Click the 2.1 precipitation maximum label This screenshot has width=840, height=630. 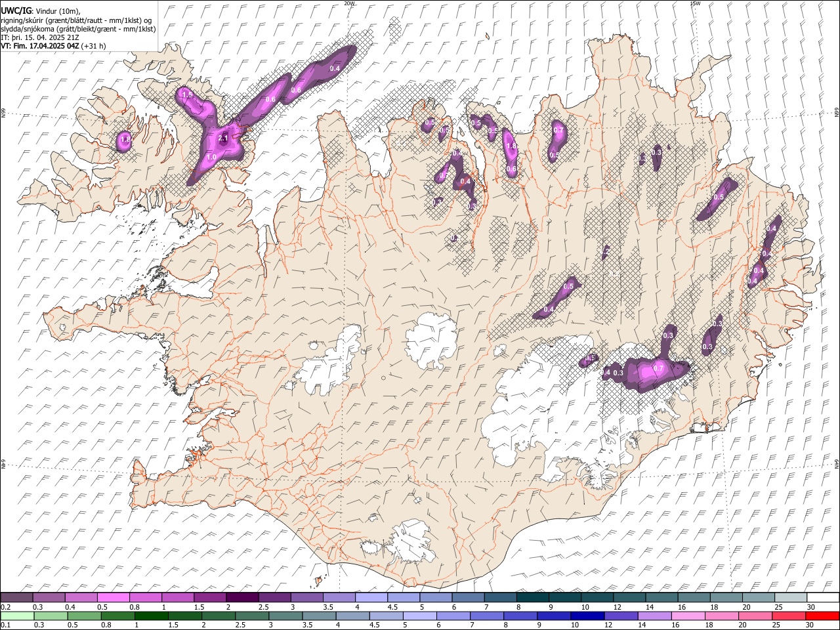222,138
